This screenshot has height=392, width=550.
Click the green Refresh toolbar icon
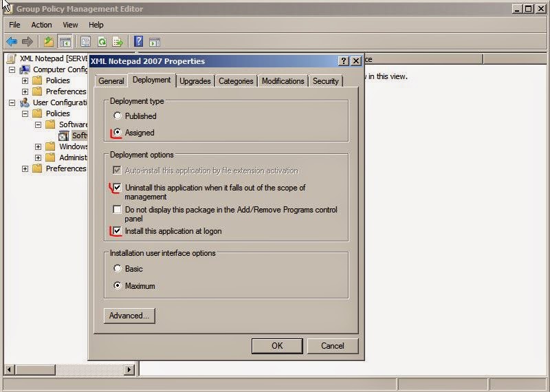[102, 42]
